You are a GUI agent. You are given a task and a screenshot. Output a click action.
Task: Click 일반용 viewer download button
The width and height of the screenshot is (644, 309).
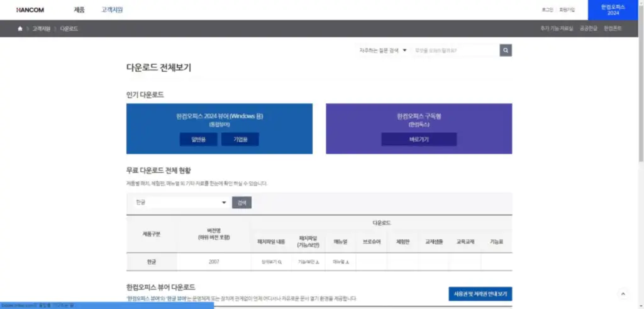coord(198,139)
